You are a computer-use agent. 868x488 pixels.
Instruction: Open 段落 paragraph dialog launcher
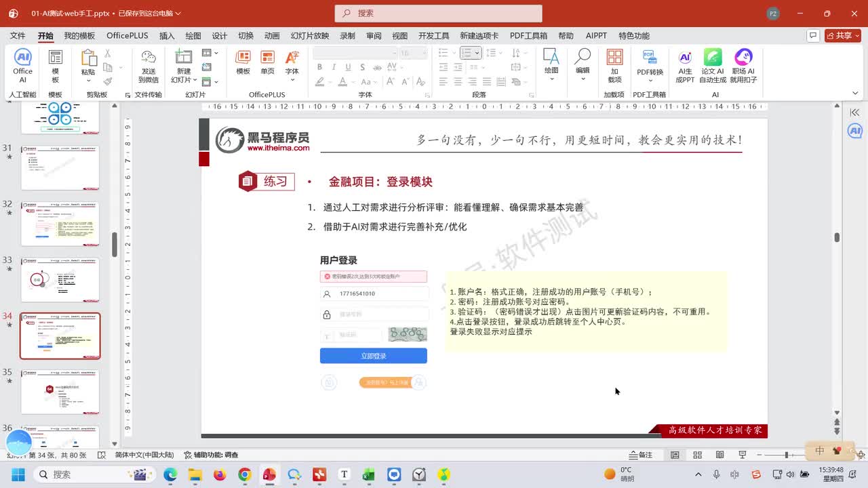(531, 96)
